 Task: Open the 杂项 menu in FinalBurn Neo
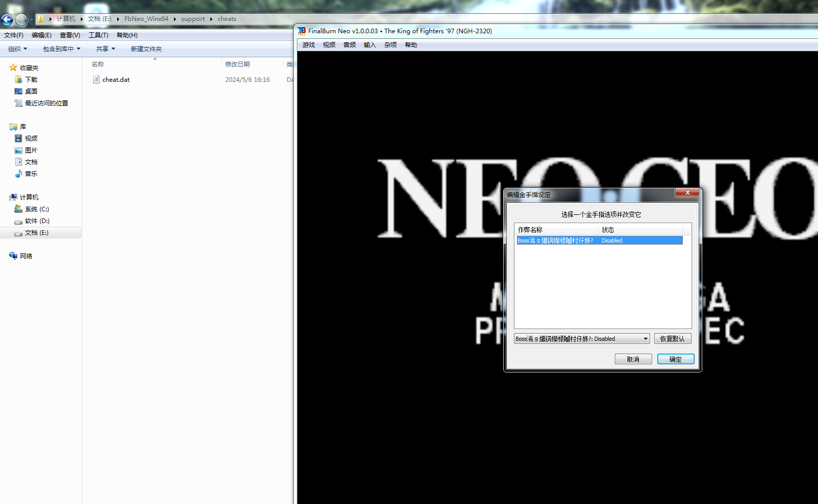click(391, 45)
